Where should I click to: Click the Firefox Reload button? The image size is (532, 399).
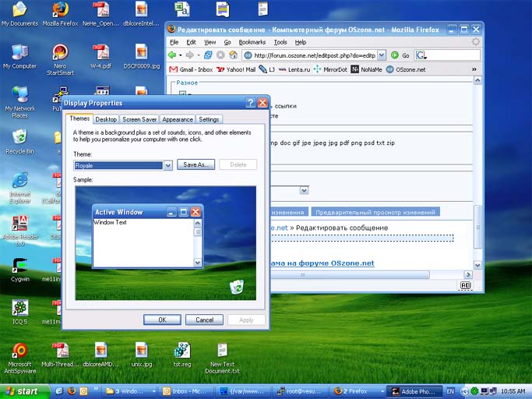207,55
